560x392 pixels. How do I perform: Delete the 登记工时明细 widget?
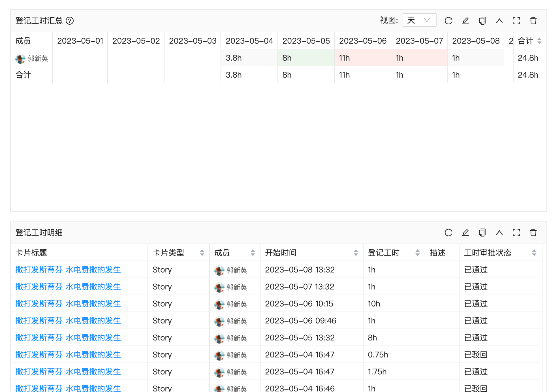(533, 233)
